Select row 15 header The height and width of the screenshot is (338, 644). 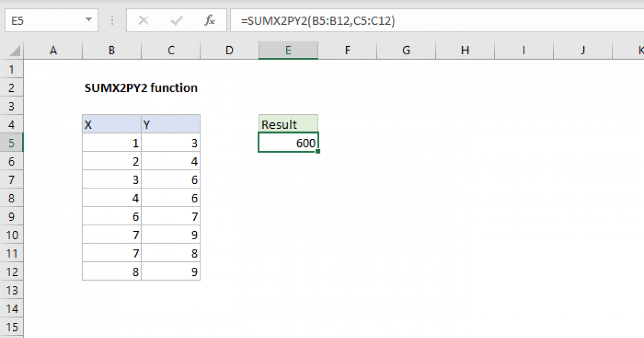pyautogui.click(x=12, y=327)
